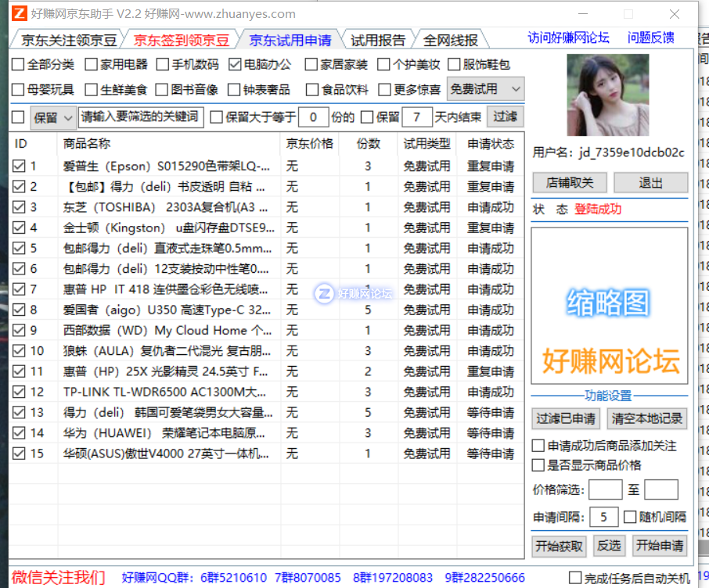Open the 京东签到领京豆 tab
The image size is (709, 588).
coord(181,40)
